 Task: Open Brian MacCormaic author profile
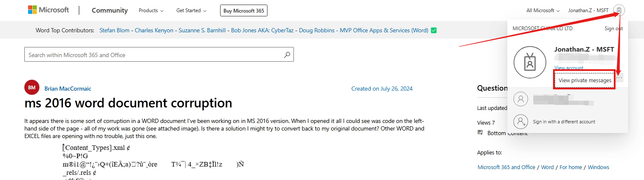68,89
